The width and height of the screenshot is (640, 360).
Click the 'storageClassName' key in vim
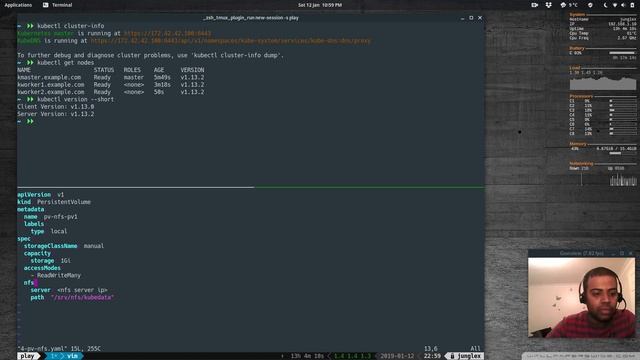tap(50, 246)
